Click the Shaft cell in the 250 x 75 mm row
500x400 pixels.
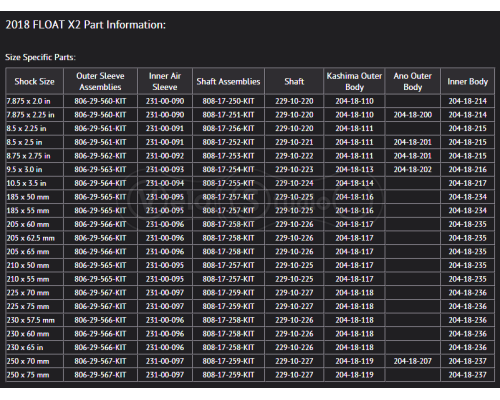tap(294, 375)
